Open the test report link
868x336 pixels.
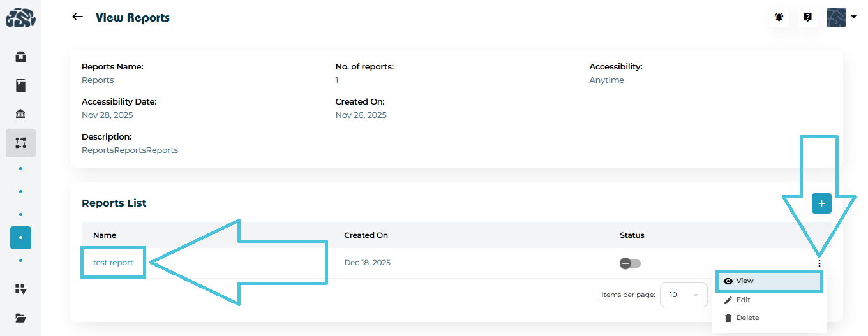click(x=113, y=263)
